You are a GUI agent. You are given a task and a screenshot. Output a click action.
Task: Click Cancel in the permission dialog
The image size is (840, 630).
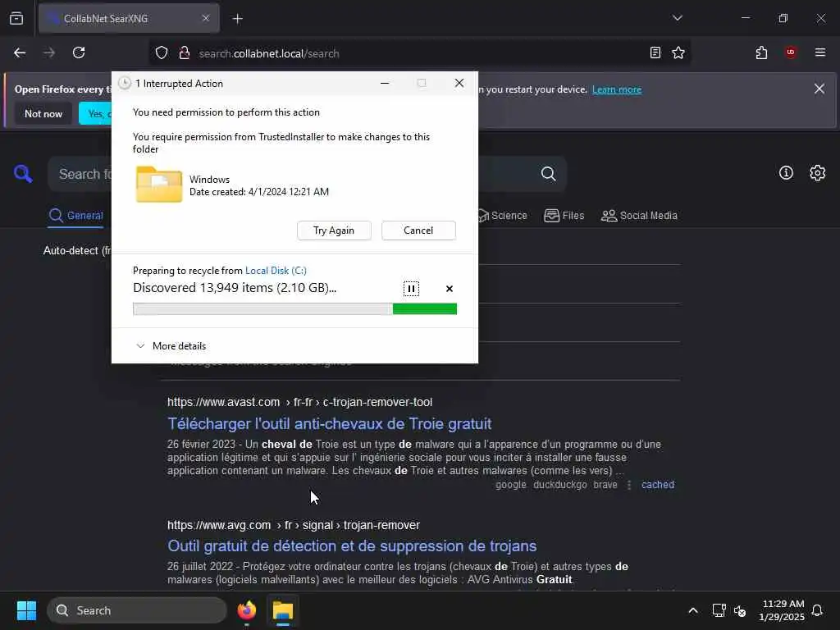point(418,231)
